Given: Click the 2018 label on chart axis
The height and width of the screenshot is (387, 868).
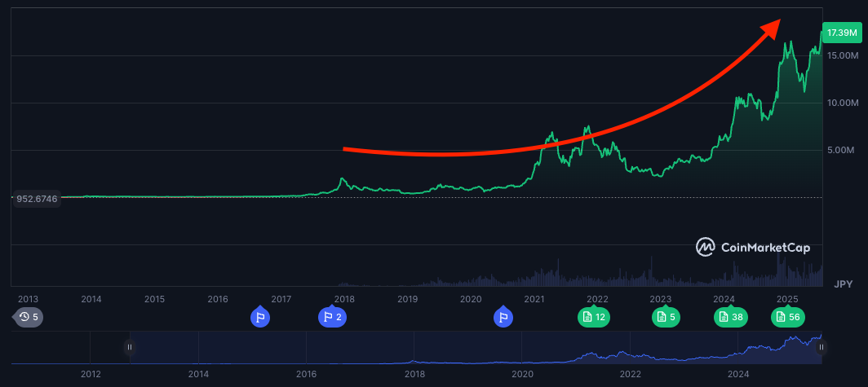Looking at the screenshot, I should coord(343,299).
